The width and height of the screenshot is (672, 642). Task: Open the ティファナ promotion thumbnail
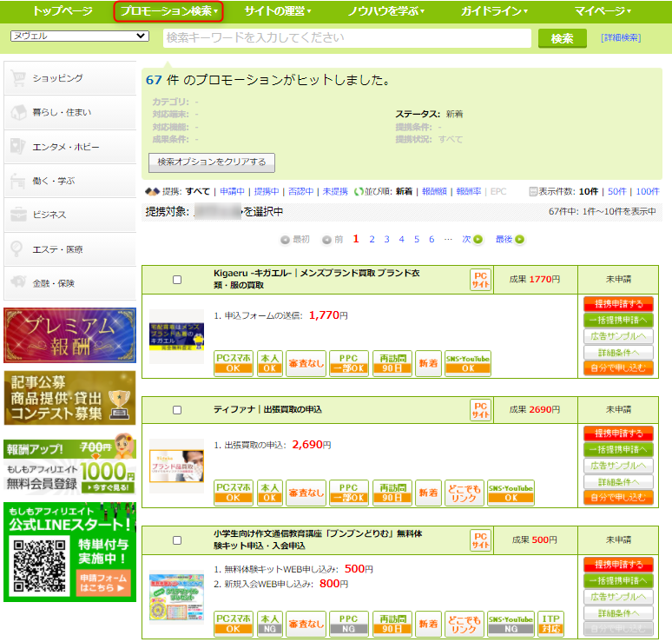click(176, 467)
